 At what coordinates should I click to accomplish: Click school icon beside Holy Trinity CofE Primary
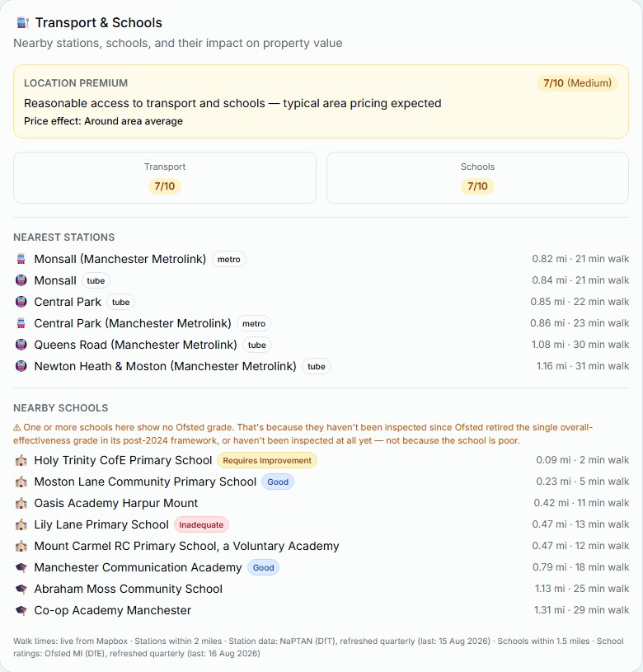[x=21, y=460]
